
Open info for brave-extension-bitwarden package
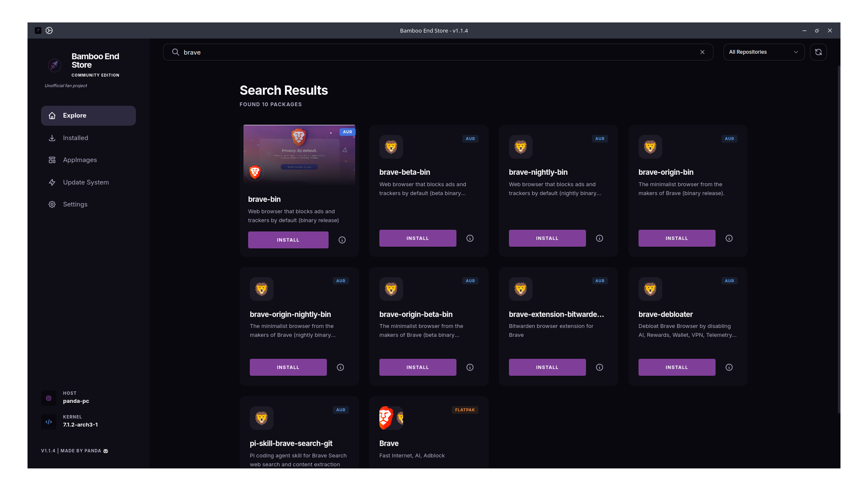tap(600, 367)
